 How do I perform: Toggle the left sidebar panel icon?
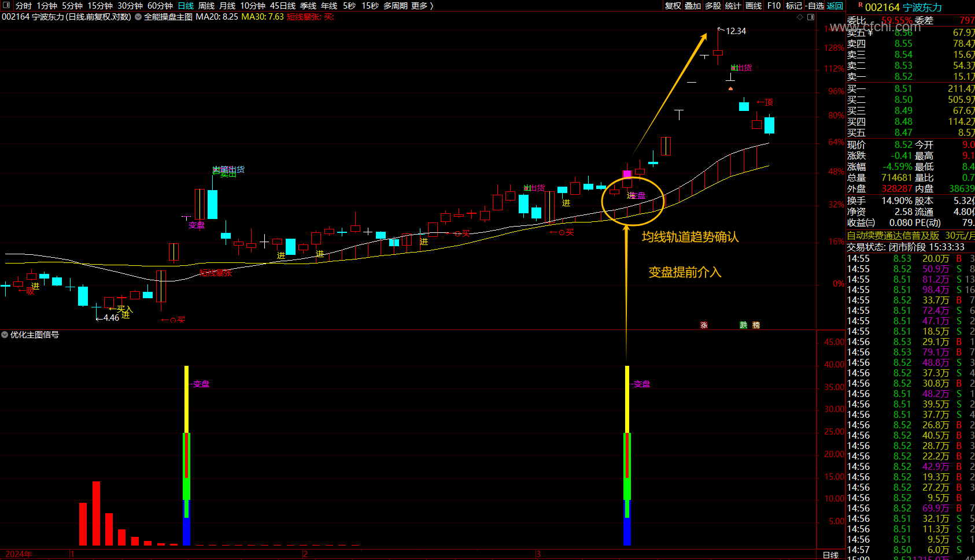pyautogui.click(x=6, y=5)
